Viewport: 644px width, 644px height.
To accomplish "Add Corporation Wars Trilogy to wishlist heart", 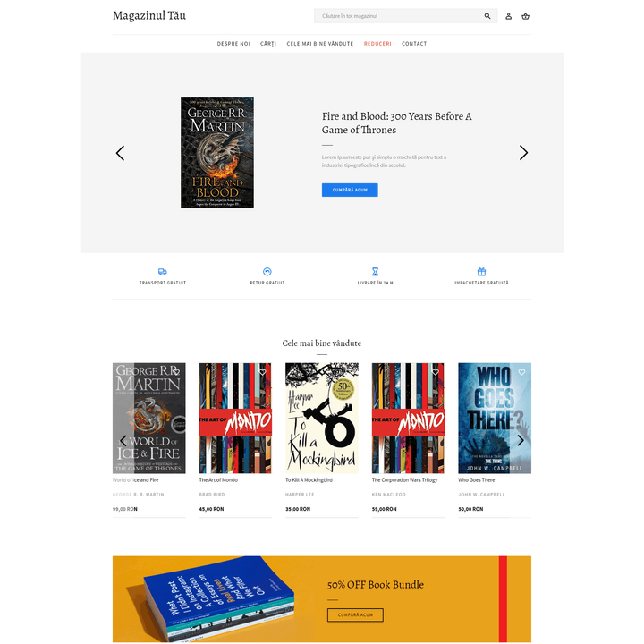I will [436, 372].
